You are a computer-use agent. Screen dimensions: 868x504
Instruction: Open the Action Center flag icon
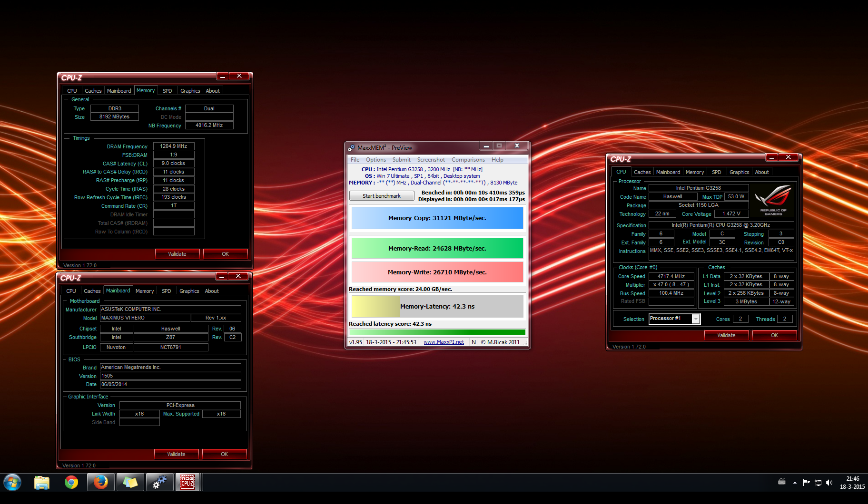806,483
